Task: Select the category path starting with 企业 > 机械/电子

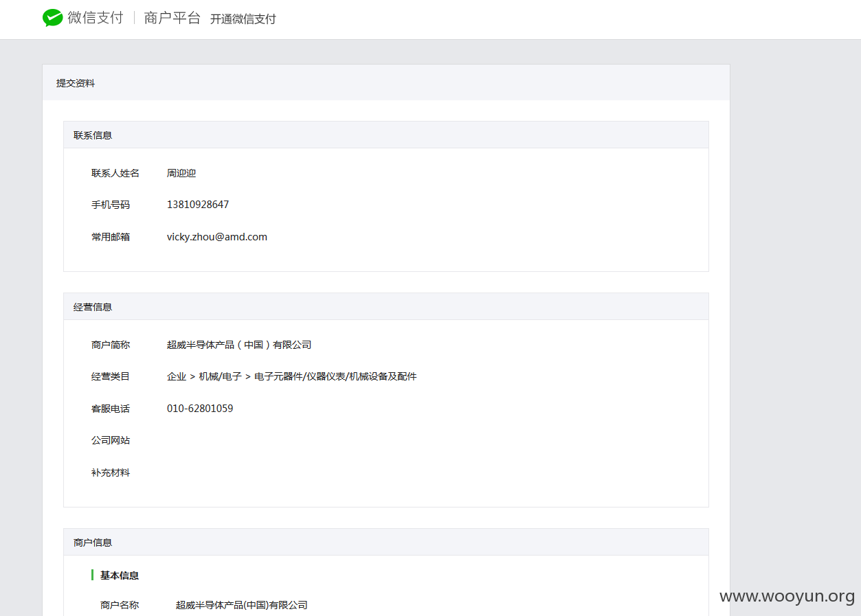Action: (292, 376)
